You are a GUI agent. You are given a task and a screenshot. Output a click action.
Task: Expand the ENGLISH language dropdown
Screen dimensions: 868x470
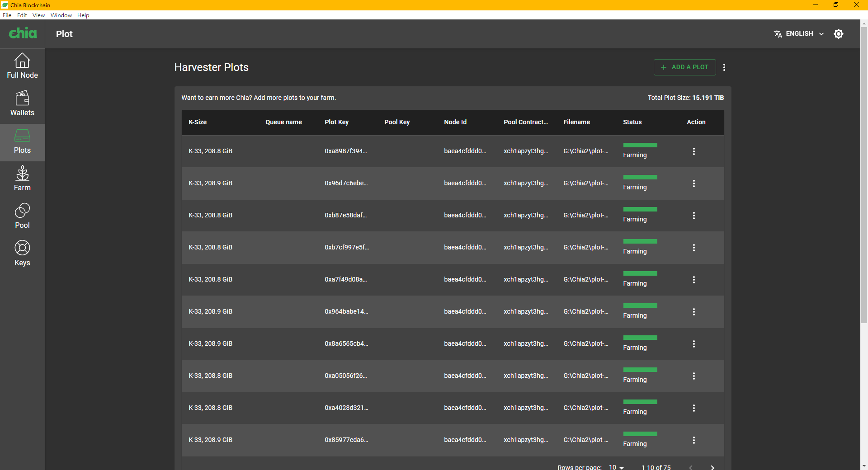coord(799,34)
